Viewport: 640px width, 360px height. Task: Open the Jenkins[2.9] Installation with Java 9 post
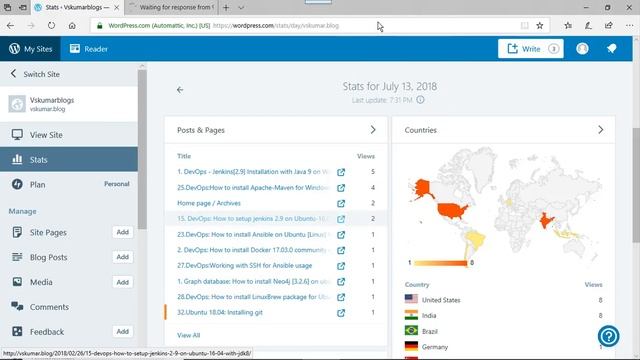pyautogui.click(x=253, y=172)
